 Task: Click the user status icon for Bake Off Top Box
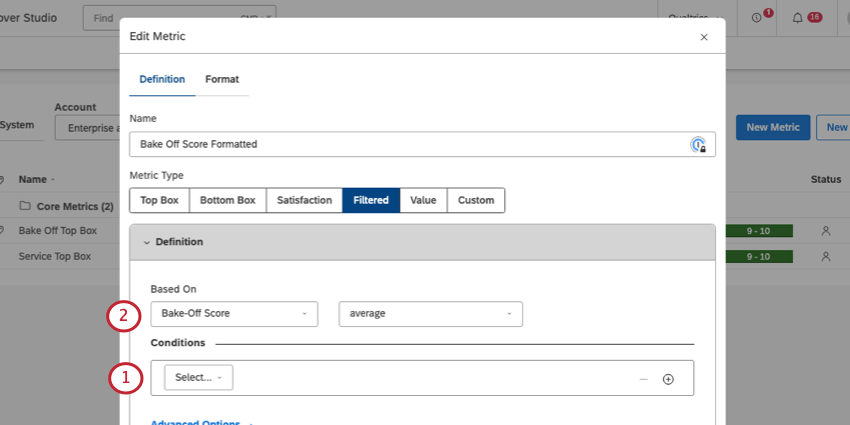point(826,231)
